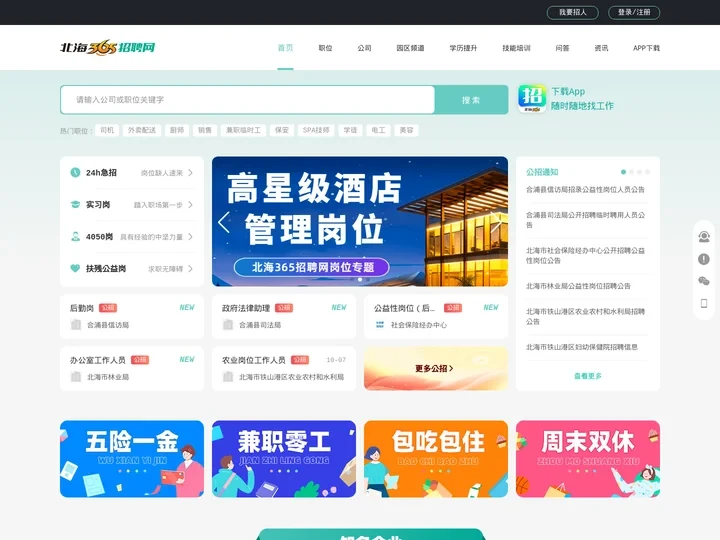Open the 公司 nav item
Screen dimensions: 720x540
[x=364, y=48]
